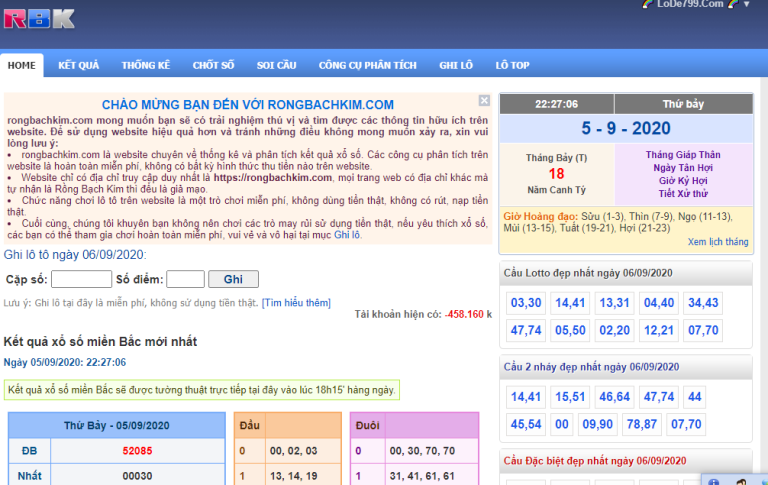Image resolution: width=768 pixels, height=485 pixels.
Task: Open the LÔ TOP menu
Action: (x=512, y=65)
